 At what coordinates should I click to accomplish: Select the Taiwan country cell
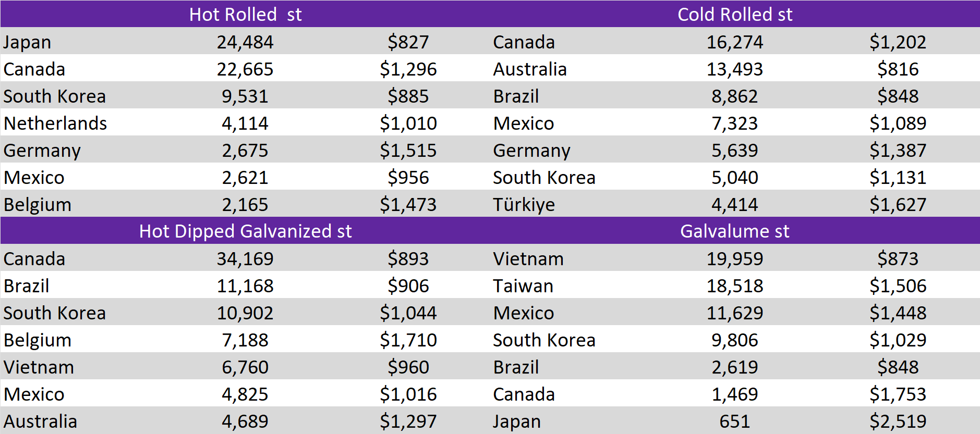523,286
